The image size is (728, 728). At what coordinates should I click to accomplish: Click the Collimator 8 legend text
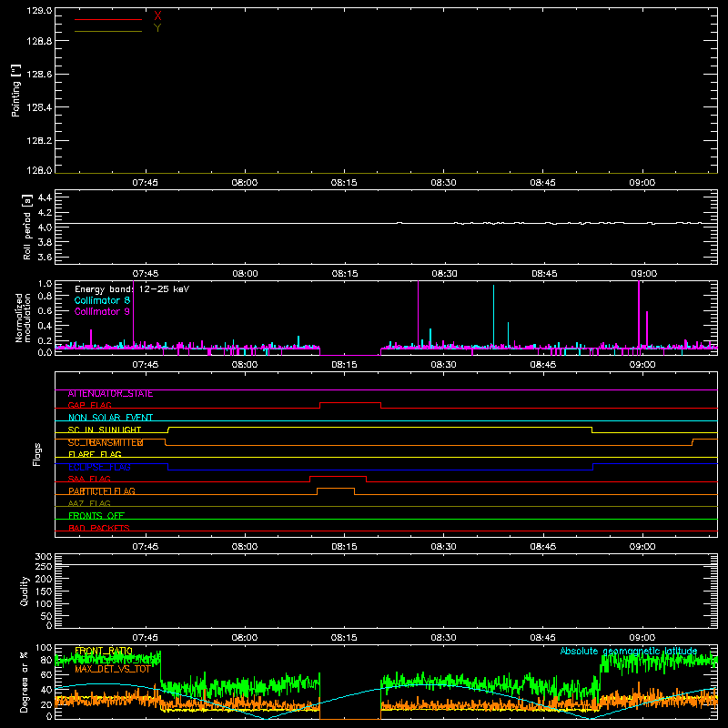(102, 300)
